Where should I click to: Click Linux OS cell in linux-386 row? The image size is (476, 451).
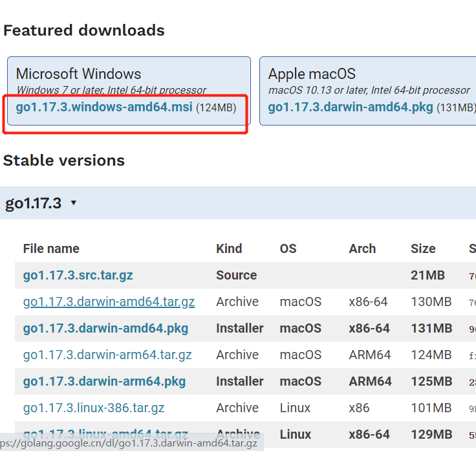[x=295, y=408]
